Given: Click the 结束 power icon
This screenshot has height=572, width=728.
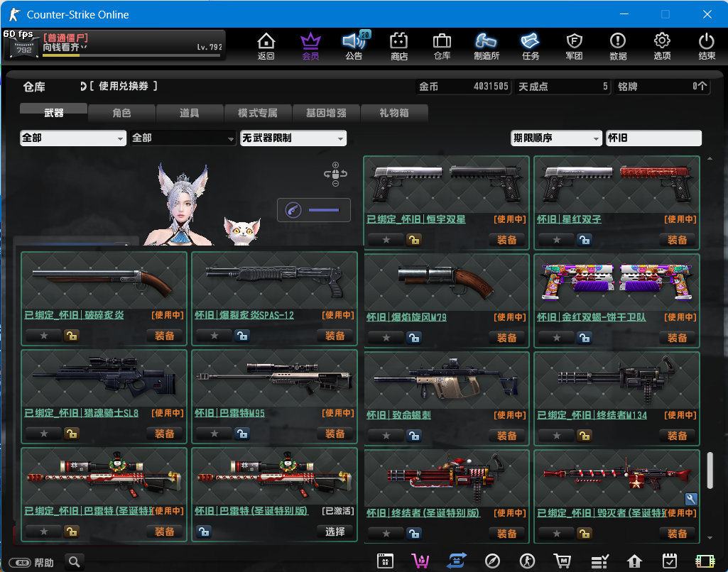Looking at the screenshot, I should pos(707,46).
